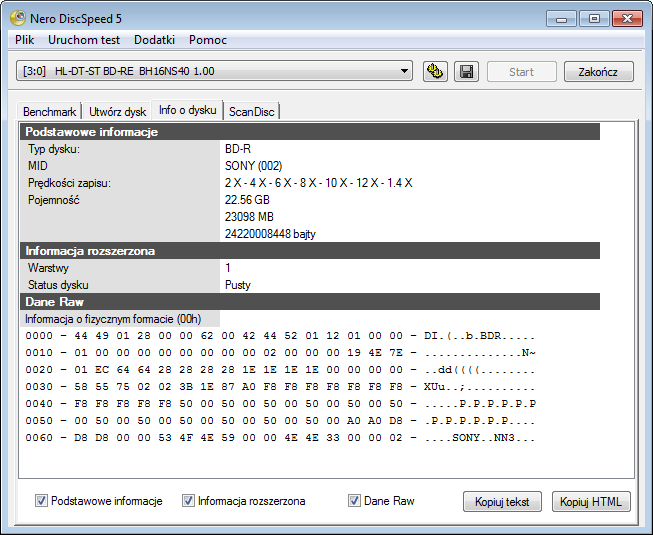Open the drive selection dropdown HL-DT-ST BD-RE
The width and height of the screenshot is (653, 535).
coord(214,71)
